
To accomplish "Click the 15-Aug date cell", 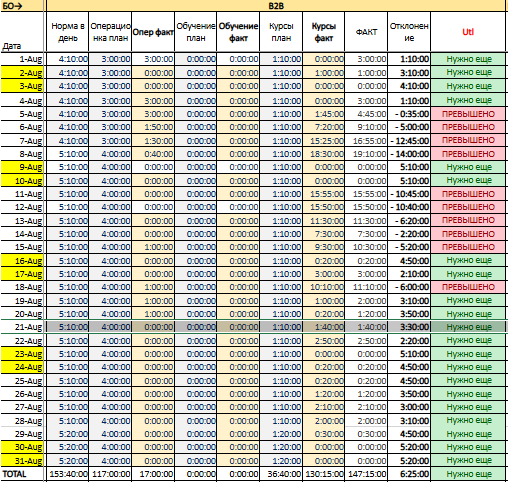I will tap(22, 247).
